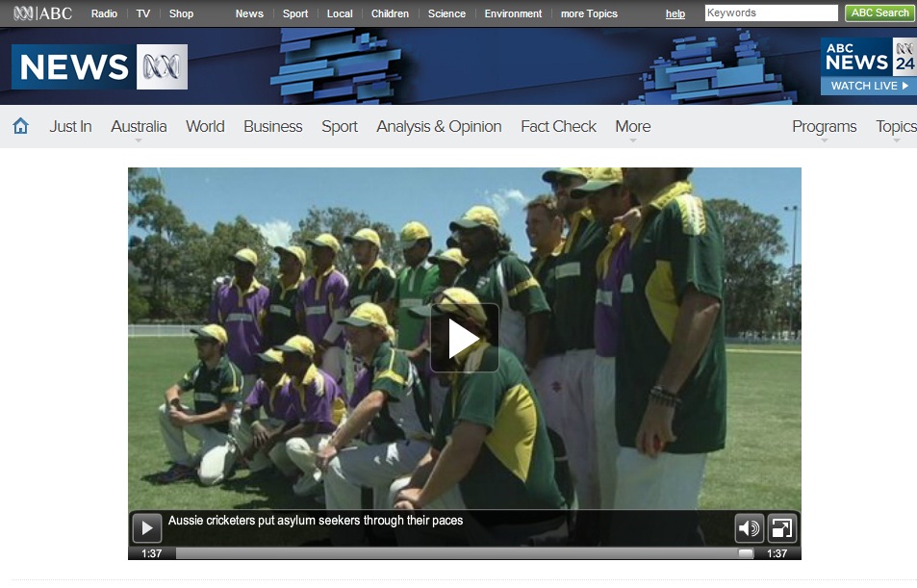The width and height of the screenshot is (917, 588).
Task: Toggle fullscreen mode on the video player
Action: pos(781,527)
